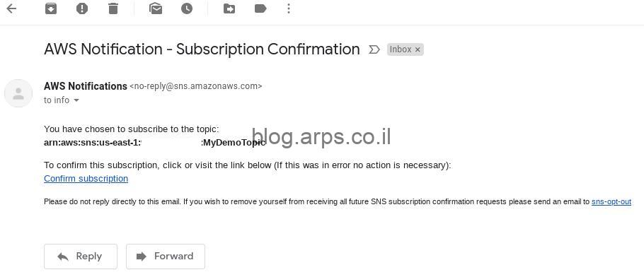Screen dimensions: 644x277
Task: Open the Move to folder icon
Action: (x=229, y=8)
